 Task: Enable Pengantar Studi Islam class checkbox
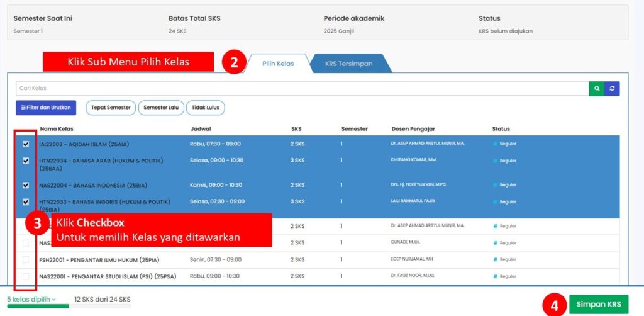(26, 276)
